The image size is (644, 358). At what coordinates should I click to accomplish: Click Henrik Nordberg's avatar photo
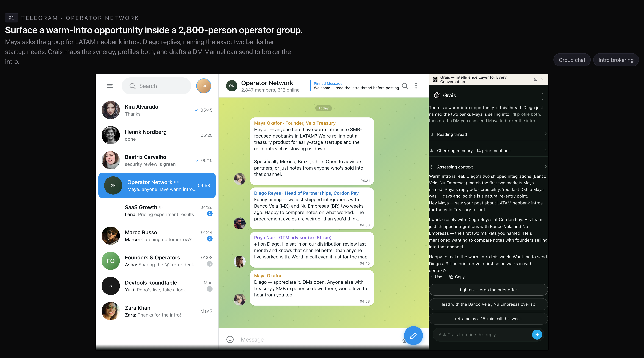(x=111, y=135)
